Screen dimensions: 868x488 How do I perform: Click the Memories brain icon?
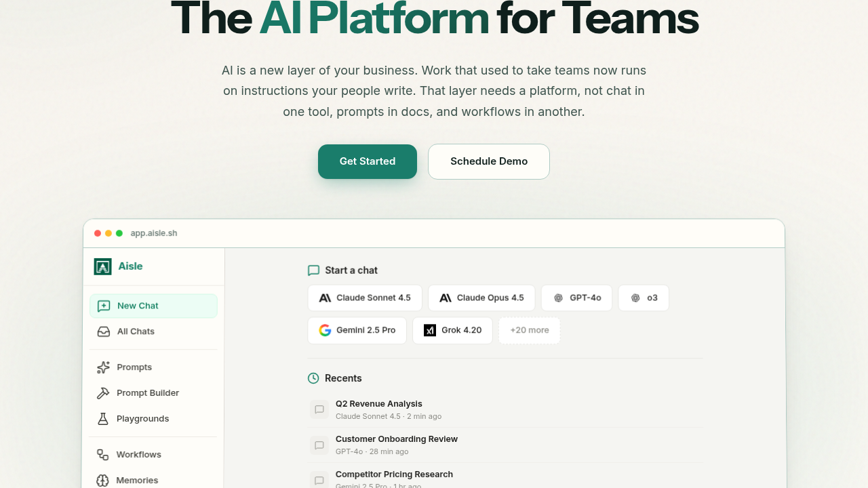(102, 481)
